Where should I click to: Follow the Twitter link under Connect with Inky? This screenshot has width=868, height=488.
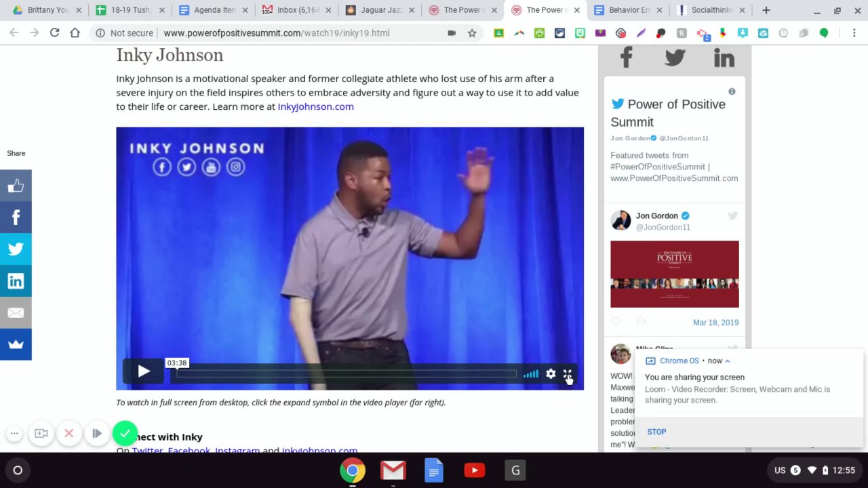point(147,450)
